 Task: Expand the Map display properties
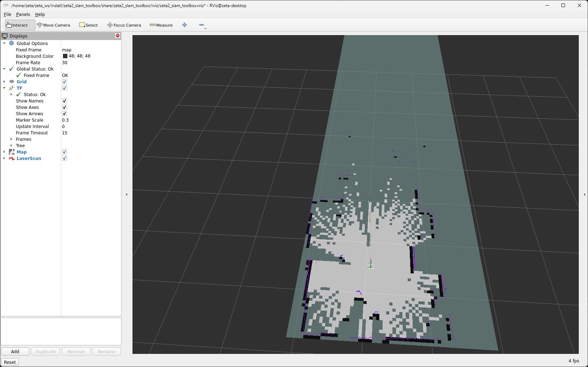pos(4,152)
